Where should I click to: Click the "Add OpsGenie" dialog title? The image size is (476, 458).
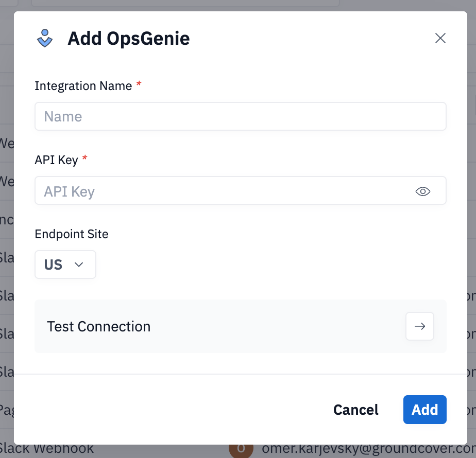[128, 39]
